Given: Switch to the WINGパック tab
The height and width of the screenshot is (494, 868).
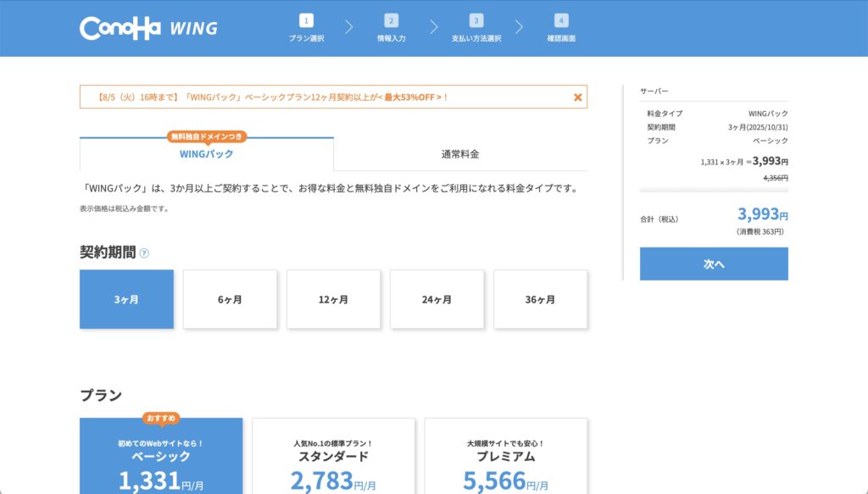Looking at the screenshot, I should (207, 153).
